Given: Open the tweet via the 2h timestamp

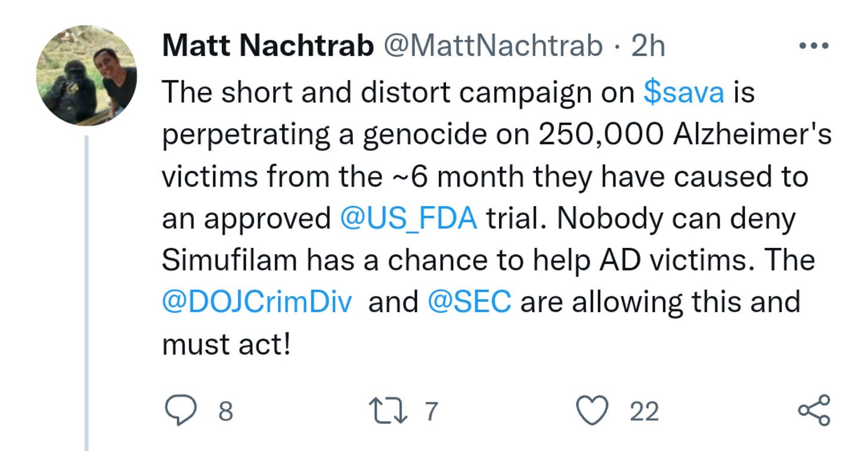Looking at the screenshot, I should [x=648, y=46].
